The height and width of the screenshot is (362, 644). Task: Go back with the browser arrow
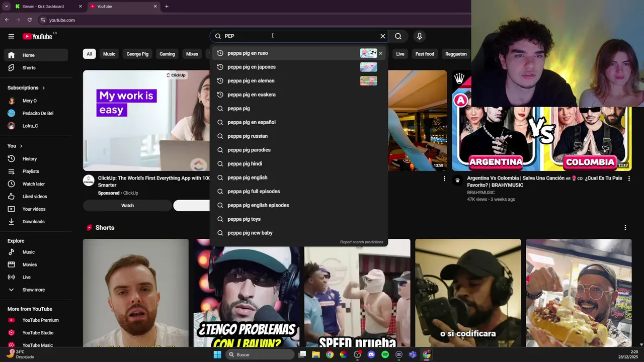coord(7,20)
